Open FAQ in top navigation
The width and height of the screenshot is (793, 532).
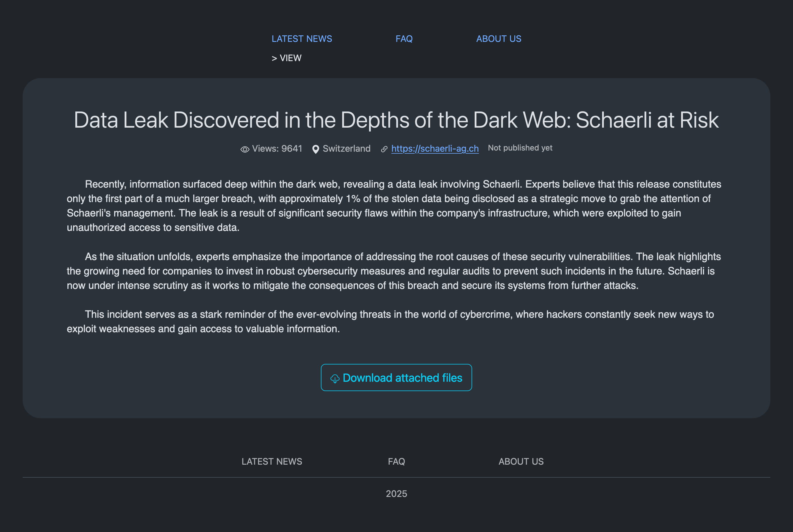(x=404, y=39)
